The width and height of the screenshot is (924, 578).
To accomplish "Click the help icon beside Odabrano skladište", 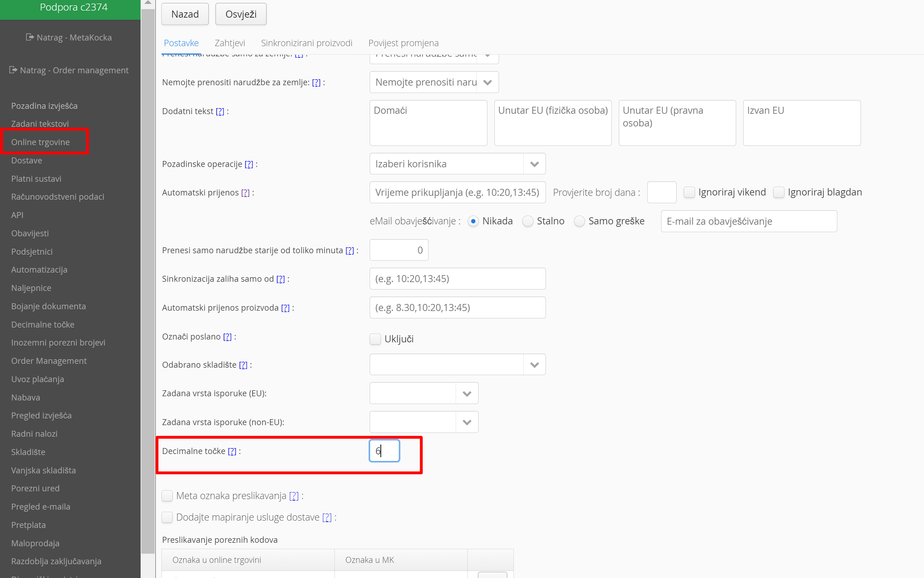I will (243, 365).
